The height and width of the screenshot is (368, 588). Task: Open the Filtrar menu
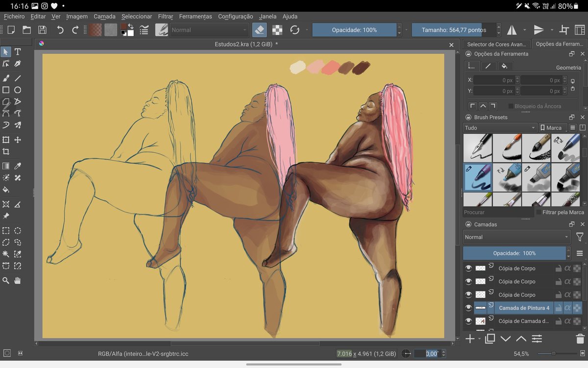(x=166, y=16)
